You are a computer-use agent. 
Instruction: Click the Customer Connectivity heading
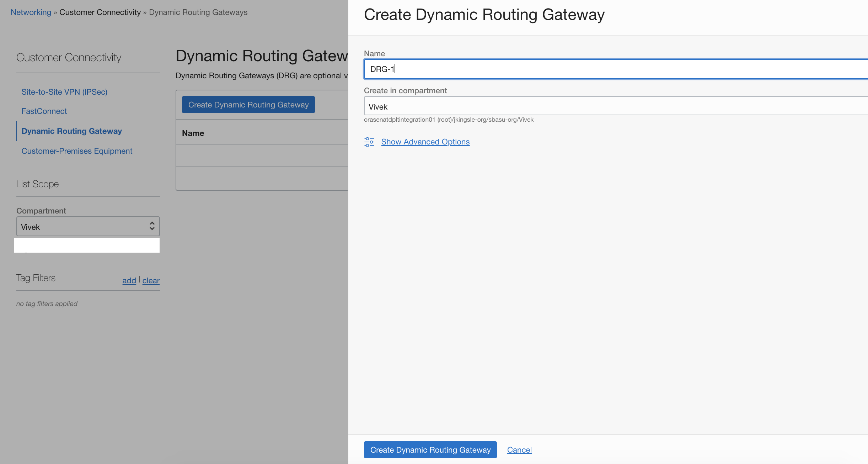(69, 57)
